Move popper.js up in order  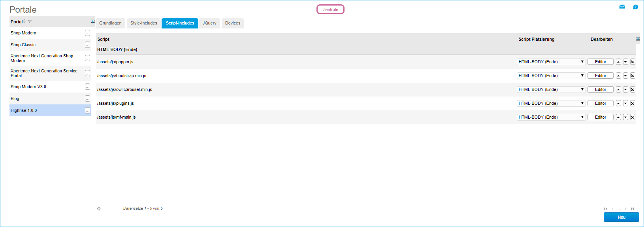click(618, 62)
